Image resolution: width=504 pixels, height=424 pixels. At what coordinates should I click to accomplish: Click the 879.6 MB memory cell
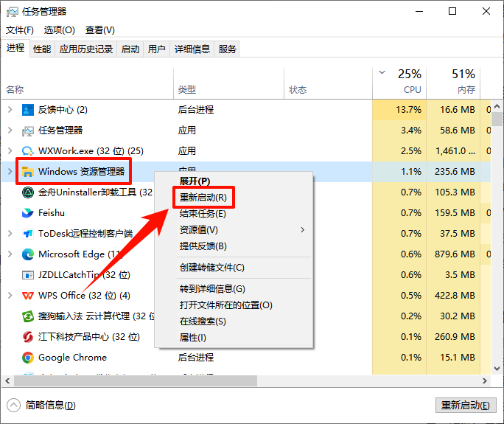coord(453,254)
